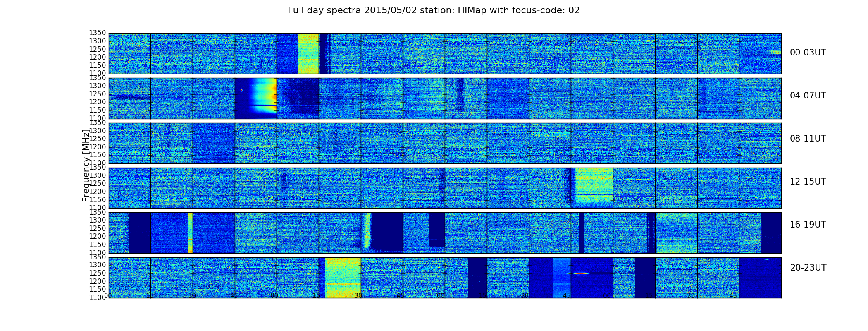Select the "12-15UT" row label
Viewport: 868px width, 331px height.
pos(808,182)
